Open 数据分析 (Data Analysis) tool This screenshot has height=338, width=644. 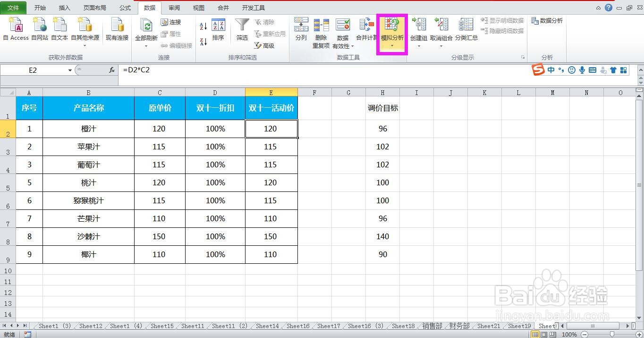coord(546,20)
